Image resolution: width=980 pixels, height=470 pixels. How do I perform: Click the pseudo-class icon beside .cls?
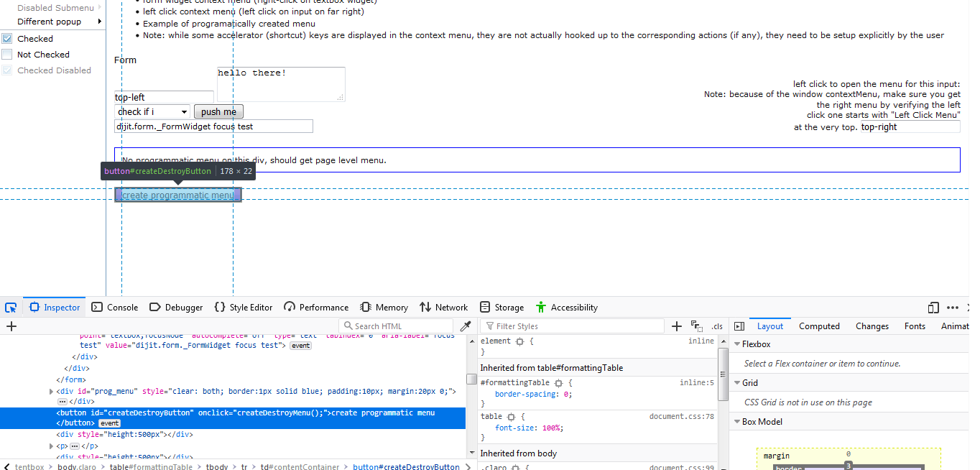click(x=696, y=326)
